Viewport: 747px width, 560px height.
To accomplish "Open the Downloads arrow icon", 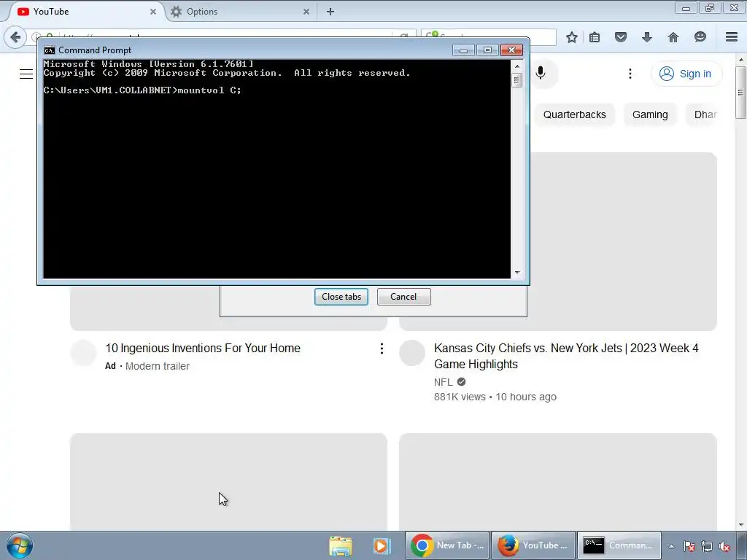I will 646,37.
